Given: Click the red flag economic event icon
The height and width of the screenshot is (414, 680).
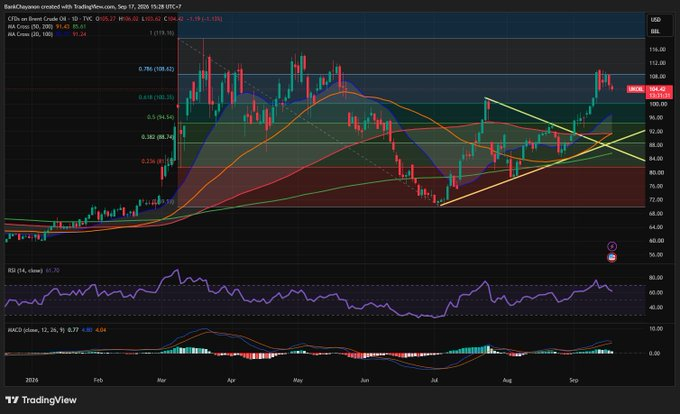Looking at the screenshot, I should 612,258.
